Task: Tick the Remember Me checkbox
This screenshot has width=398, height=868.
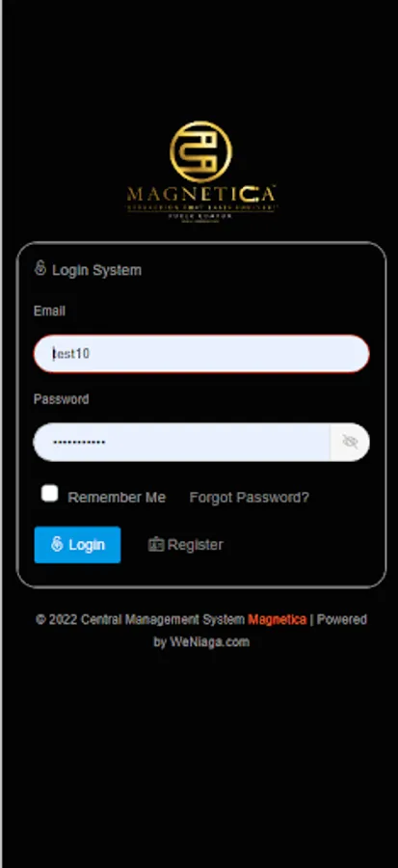Action: (50, 494)
